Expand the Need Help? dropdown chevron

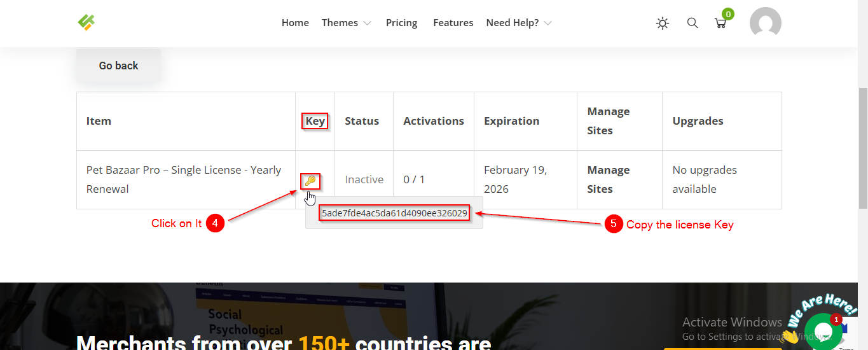coord(548,24)
